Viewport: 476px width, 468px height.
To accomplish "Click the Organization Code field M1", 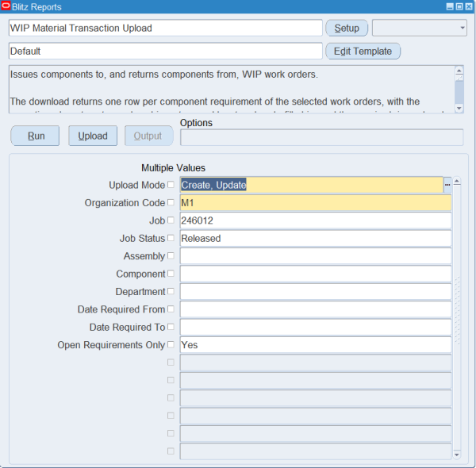I will pos(316,202).
